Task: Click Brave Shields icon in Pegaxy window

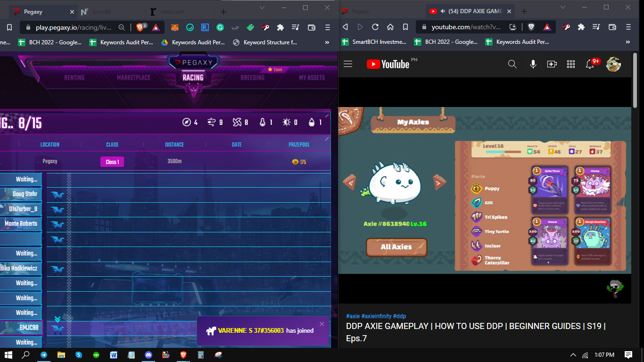Action: tap(141, 27)
